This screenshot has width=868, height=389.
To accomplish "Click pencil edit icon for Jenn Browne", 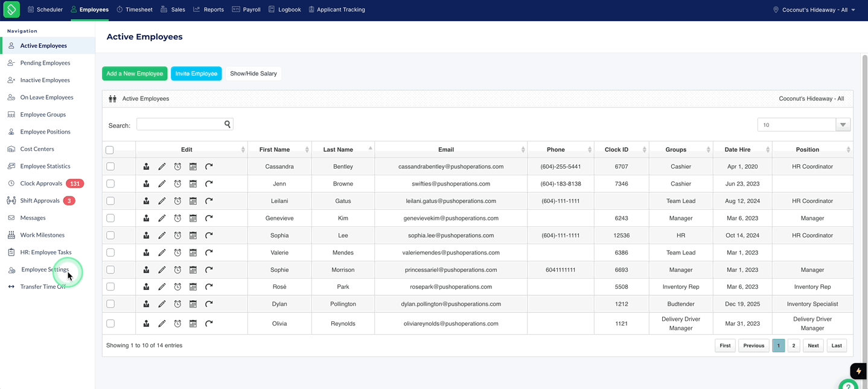I will (x=162, y=184).
